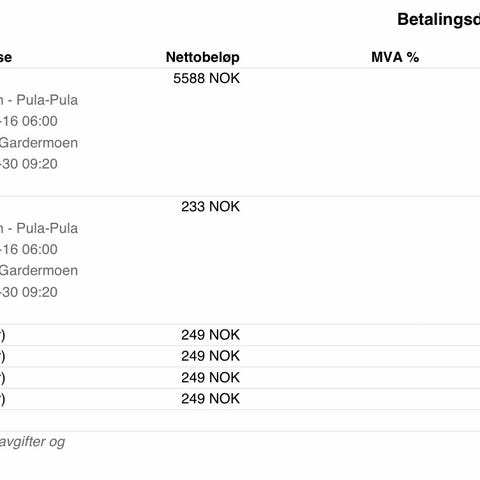
Task: Click Gardermoen text in the first item
Action: 39,143
